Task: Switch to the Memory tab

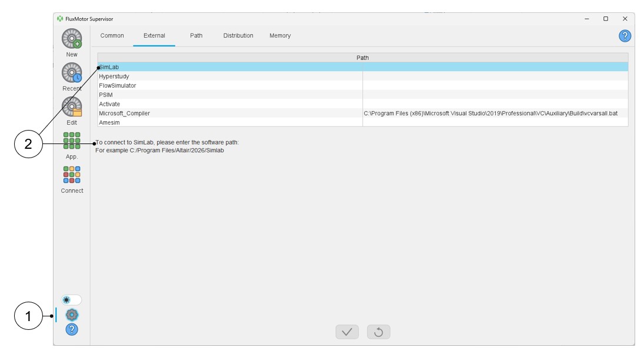Action: [280, 36]
